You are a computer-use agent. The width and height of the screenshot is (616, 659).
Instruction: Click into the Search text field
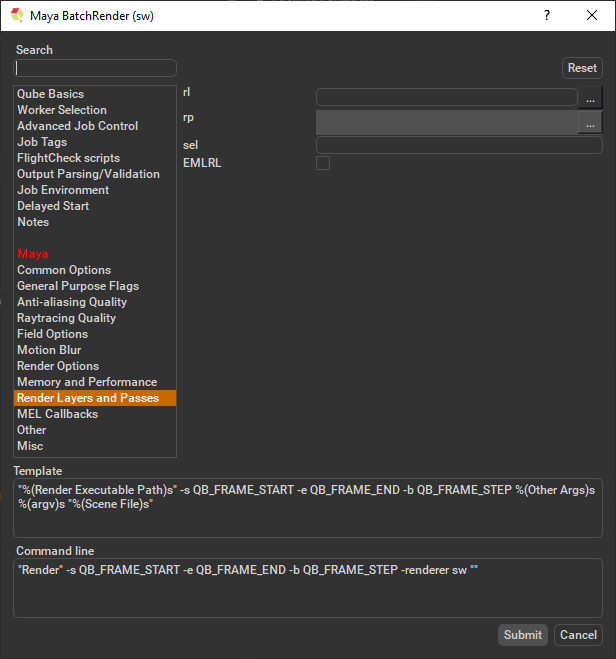point(95,68)
